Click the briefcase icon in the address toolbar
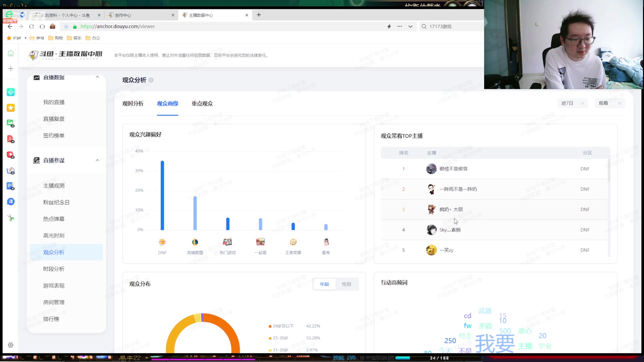The image size is (644, 362). point(53,26)
